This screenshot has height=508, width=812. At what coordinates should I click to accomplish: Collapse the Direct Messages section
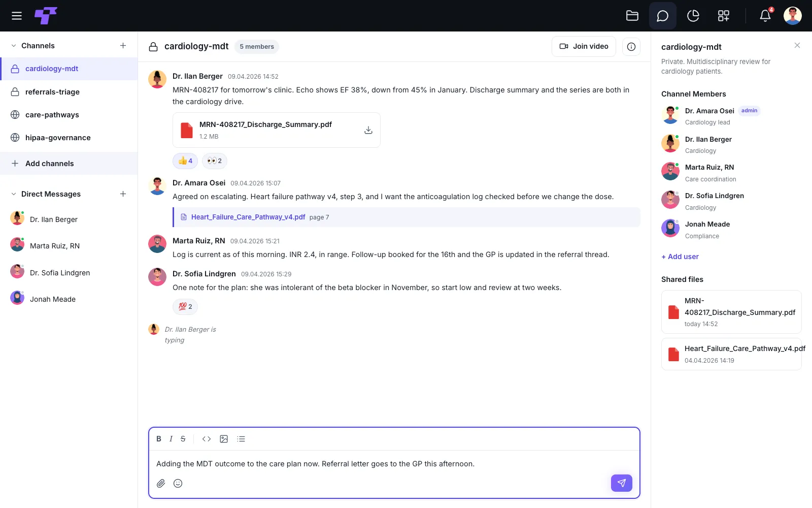pyautogui.click(x=14, y=194)
